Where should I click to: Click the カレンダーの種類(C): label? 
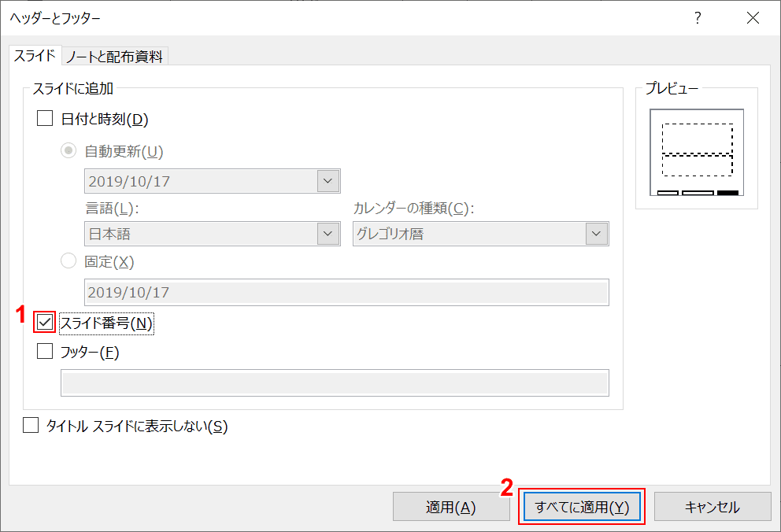click(x=414, y=208)
